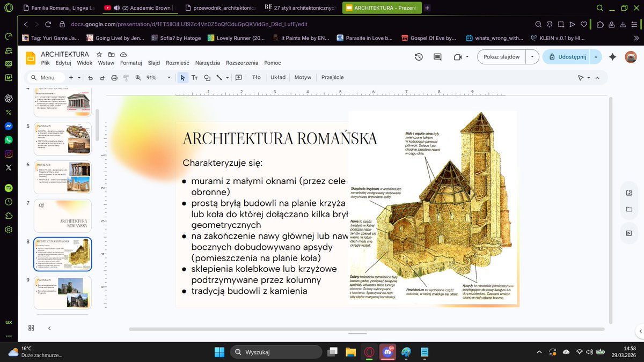This screenshot has width=644, height=362.
Task: Collapse the slide filmstrip panel
Action: point(49,328)
